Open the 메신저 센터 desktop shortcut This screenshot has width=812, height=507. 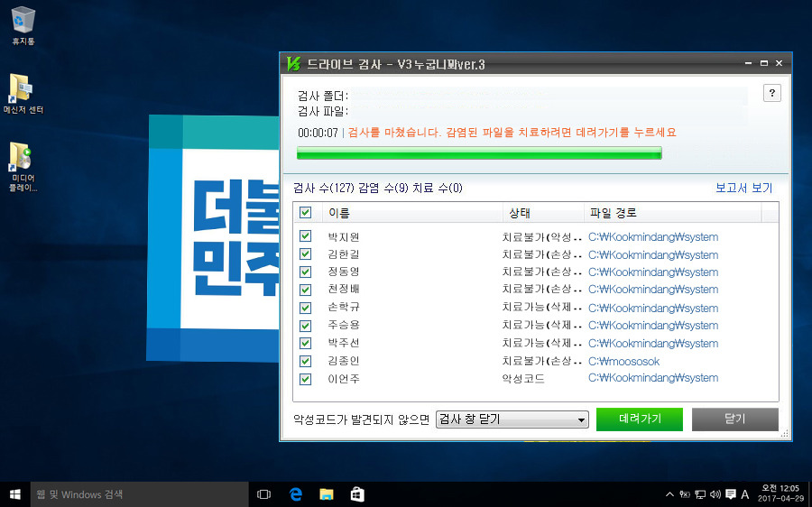click(x=23, y=93)
